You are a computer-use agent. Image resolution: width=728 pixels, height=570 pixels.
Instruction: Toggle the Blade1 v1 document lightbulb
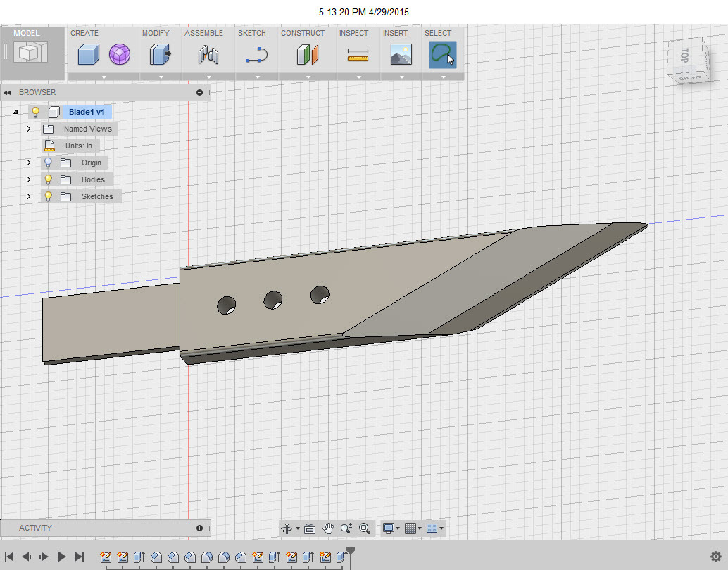tap(35, 112)
